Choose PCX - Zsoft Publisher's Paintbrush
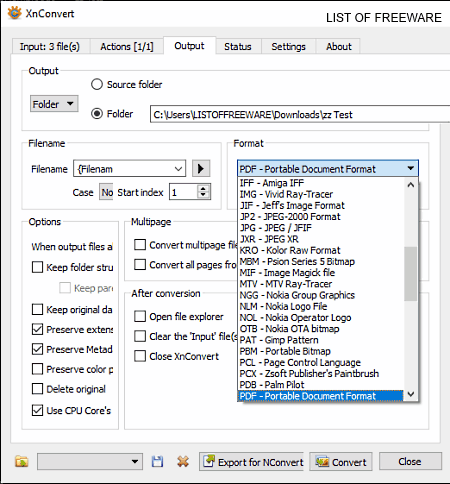 (x=321, y=373)
